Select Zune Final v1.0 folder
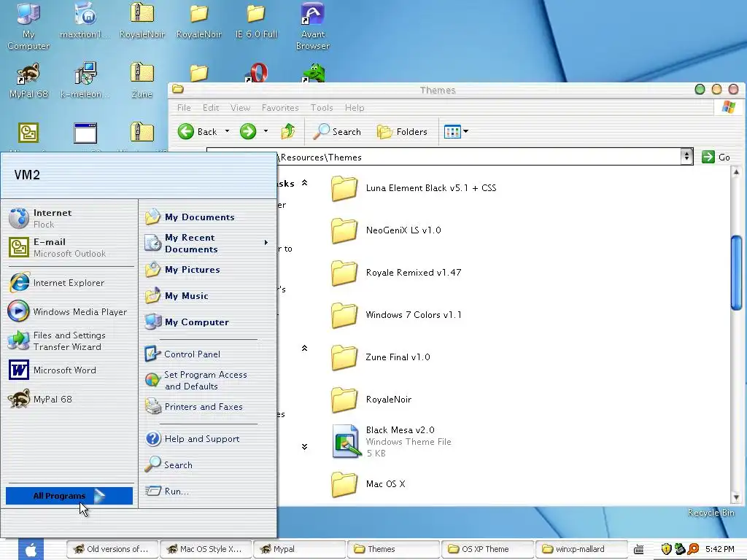747x560 pixels. (x=381, y=357)
